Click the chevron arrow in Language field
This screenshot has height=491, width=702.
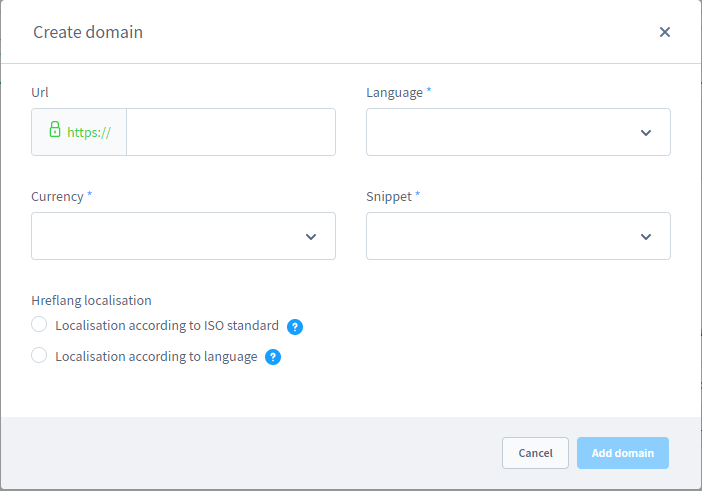[x=646, y=133]
